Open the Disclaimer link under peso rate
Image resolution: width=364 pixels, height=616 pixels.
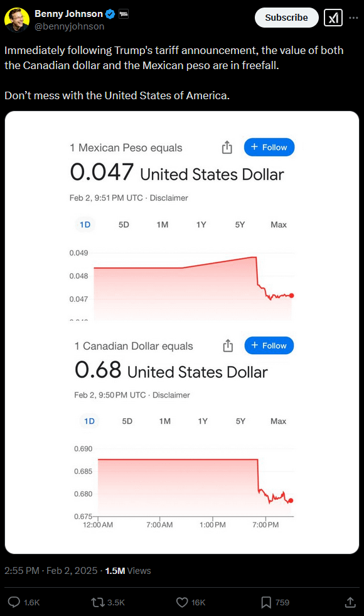click(x=169, y=198)
